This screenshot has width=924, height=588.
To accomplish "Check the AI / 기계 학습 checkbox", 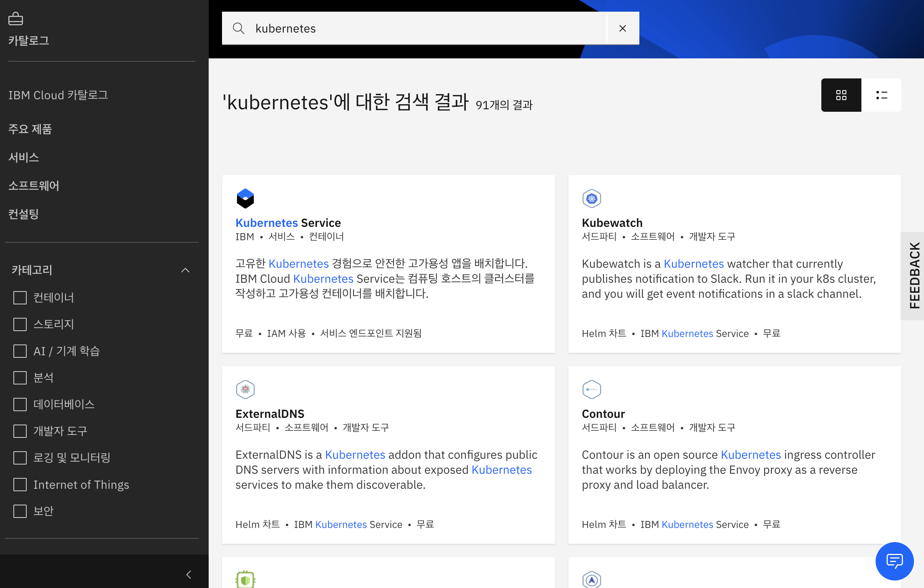I will [20, 351].
